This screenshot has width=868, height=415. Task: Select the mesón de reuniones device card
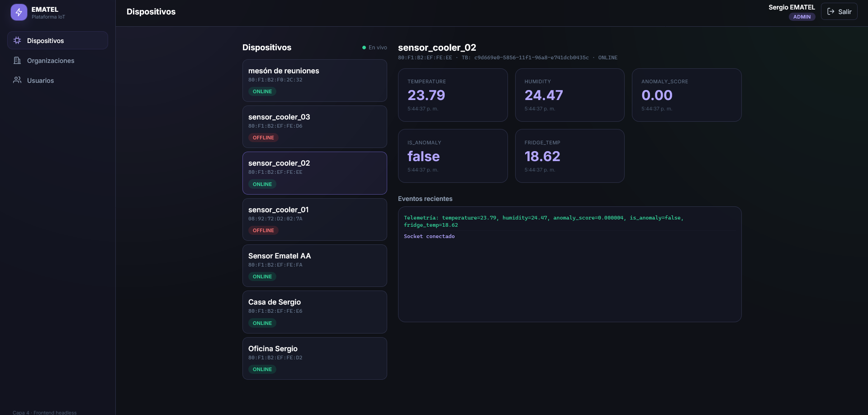315,81
